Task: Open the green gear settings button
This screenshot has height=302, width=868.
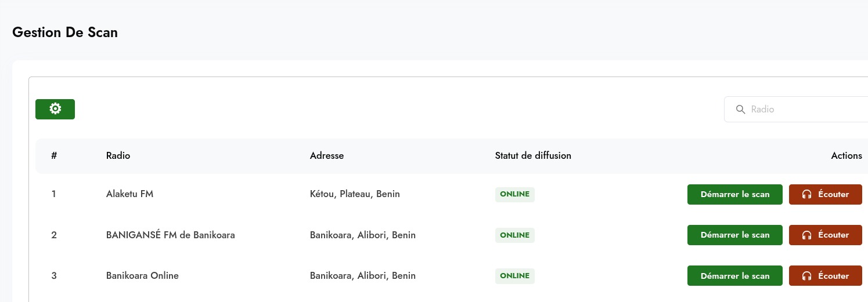Action: click(55, 109)
